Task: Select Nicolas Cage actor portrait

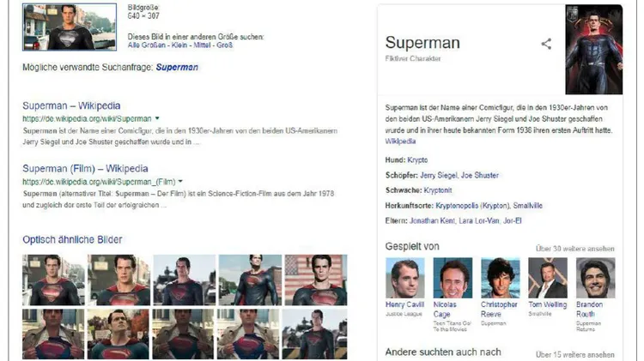Action: (453, 278)
